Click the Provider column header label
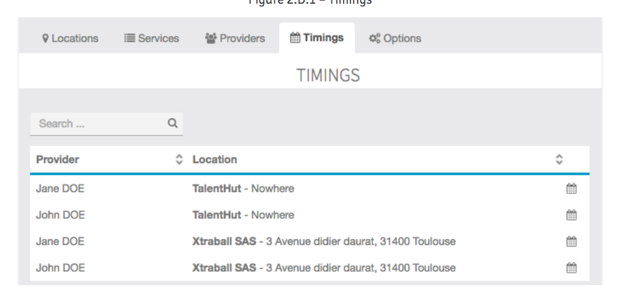This screenshot has height=305, width=644. pyautogui.click(x=58, y=160)
